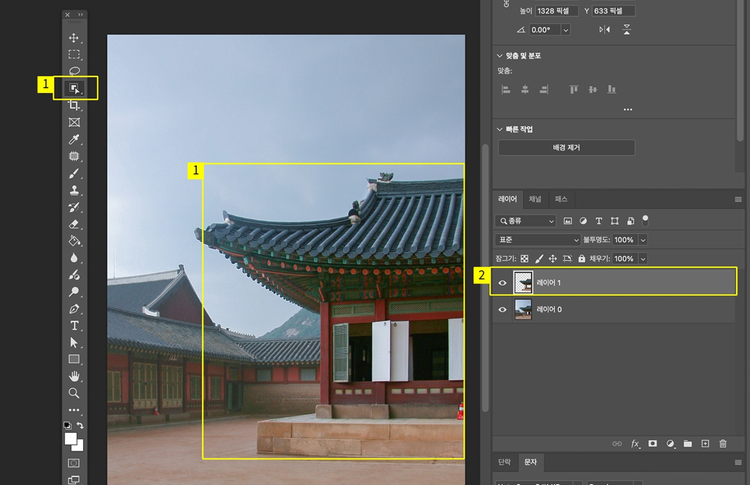The width and height of the screenshot is (750, 485).
Task: Click the foreground color swatch
Action: point(72,438)
